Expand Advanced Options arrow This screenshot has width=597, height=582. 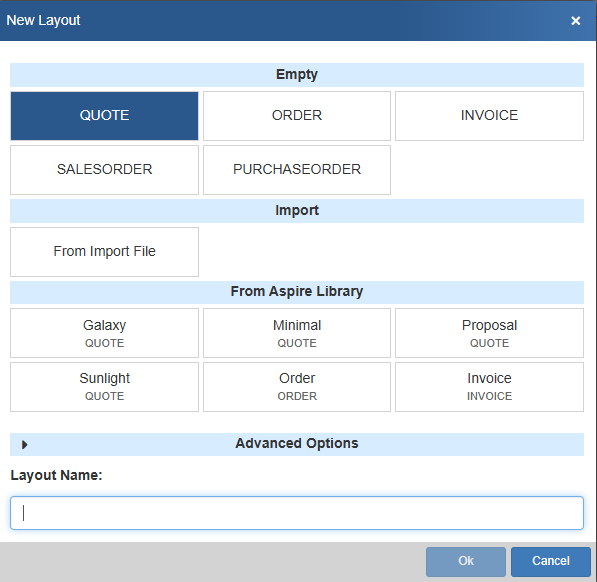coord(24,445)
